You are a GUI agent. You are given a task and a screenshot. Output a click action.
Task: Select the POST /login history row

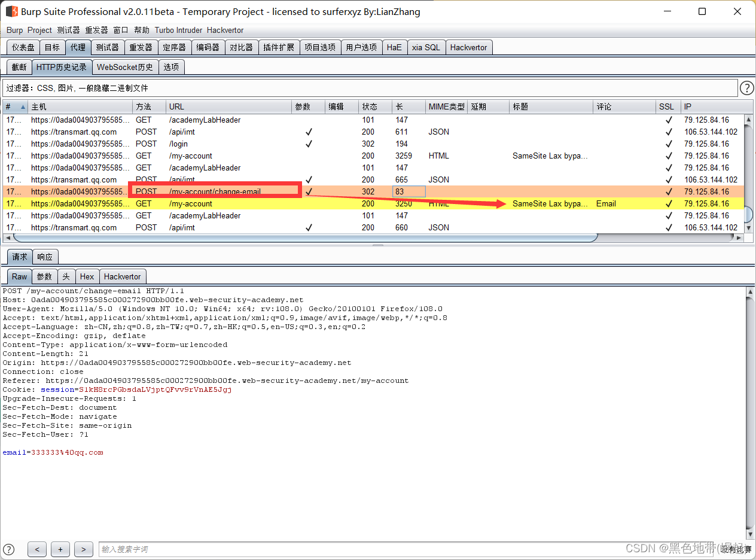(x=372, y=144)
